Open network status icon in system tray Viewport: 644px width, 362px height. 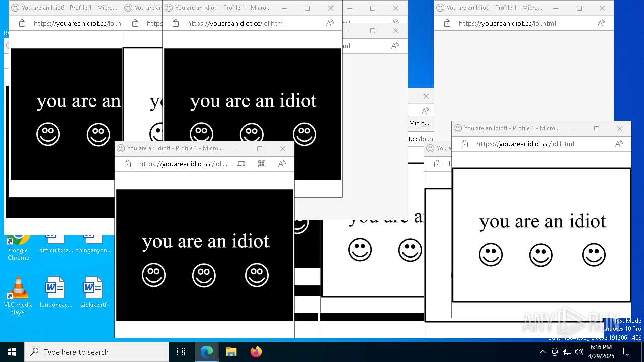pos(567,352)
